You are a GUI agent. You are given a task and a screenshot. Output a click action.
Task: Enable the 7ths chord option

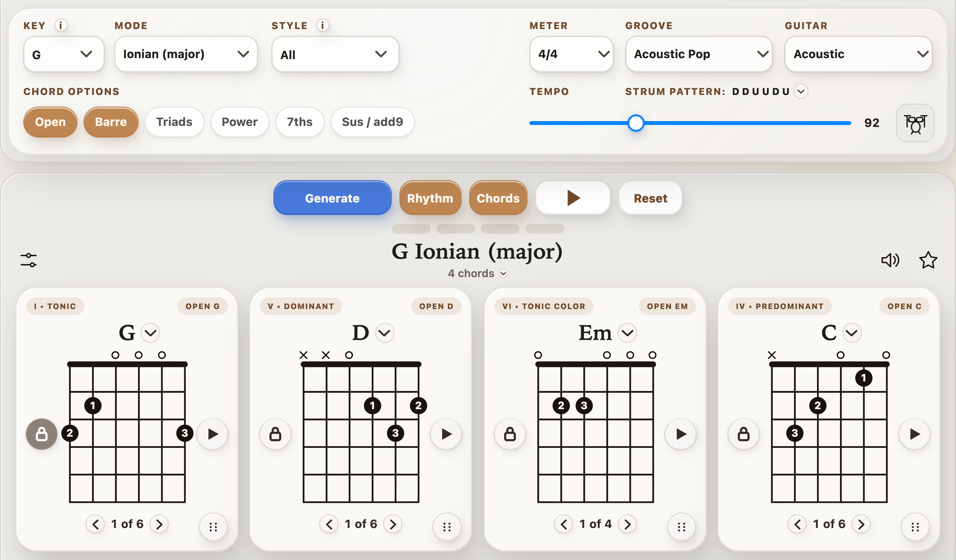coord(300,122)
